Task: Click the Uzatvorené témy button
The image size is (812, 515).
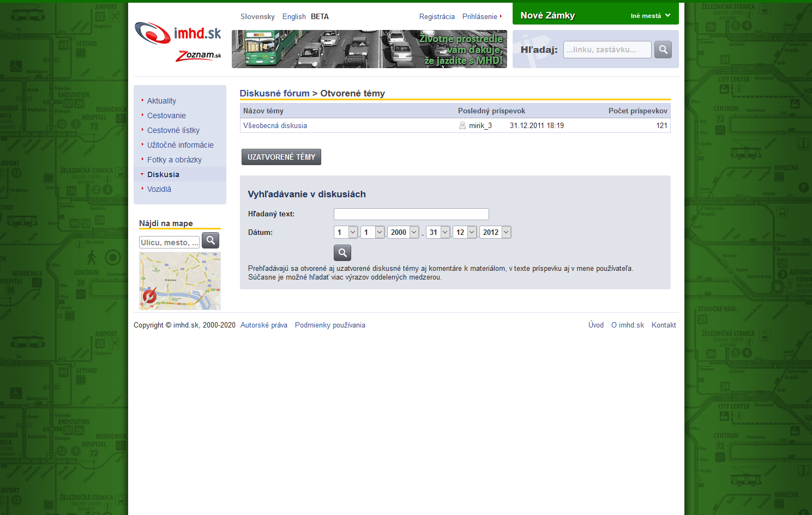Action: (x=281, y=157)
